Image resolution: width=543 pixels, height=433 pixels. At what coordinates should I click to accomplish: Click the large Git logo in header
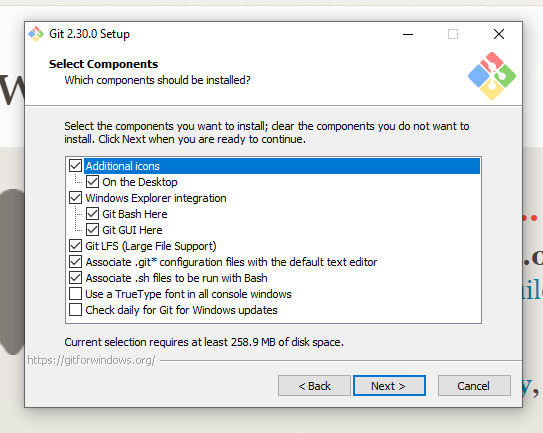click(x=492, y=76)
